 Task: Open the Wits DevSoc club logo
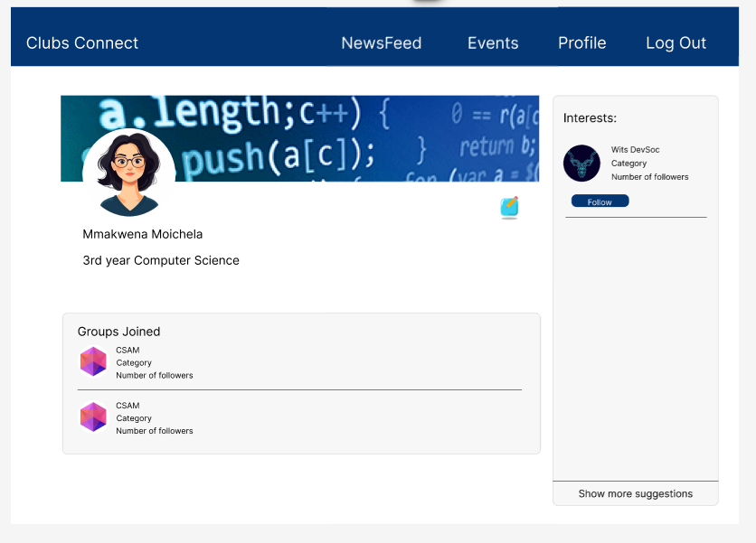(581, 164)
